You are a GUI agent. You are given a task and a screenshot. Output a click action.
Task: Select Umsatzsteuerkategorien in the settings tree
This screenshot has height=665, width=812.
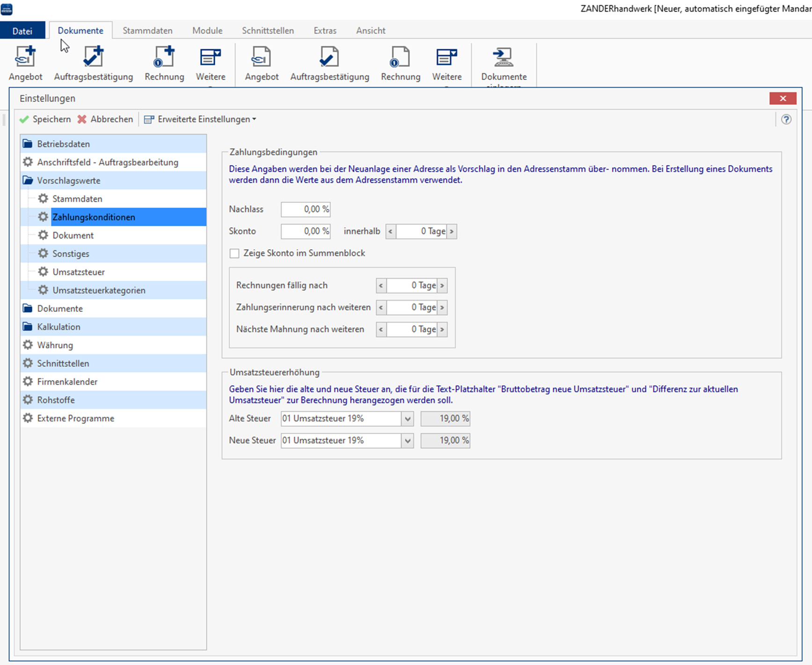tap(99, 290)
